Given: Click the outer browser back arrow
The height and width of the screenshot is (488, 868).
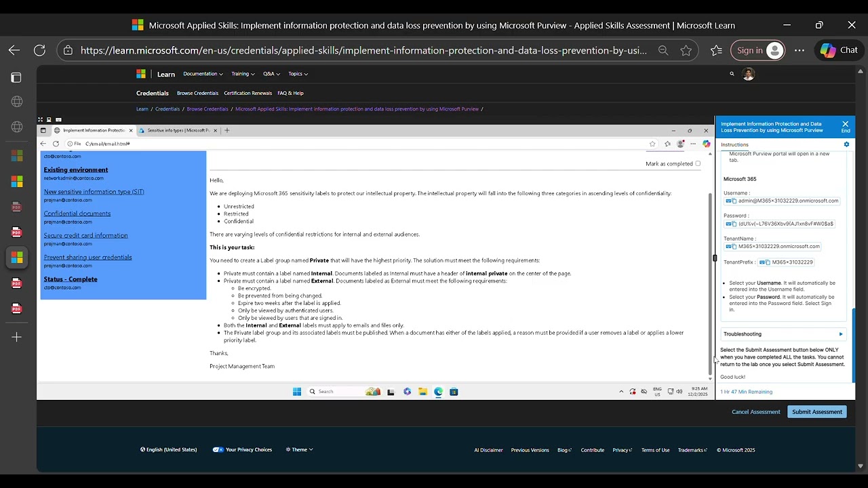Looking at the screenshot, I should click(14, 50).
